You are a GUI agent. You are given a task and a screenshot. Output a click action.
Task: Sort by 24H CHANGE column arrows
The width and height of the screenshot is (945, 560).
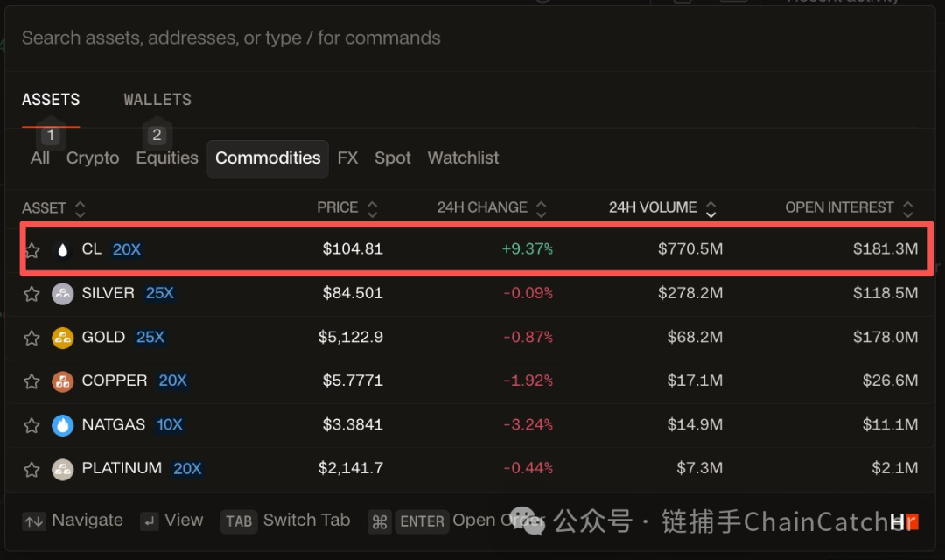pyautogui.click(x=542, y=208)
